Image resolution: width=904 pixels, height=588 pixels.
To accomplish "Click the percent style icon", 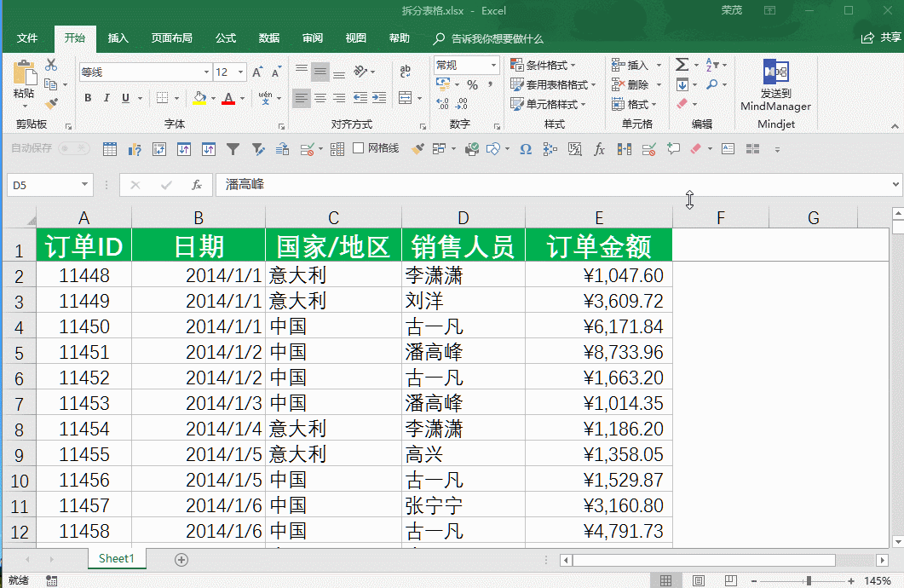I will [x=472, y=84].
